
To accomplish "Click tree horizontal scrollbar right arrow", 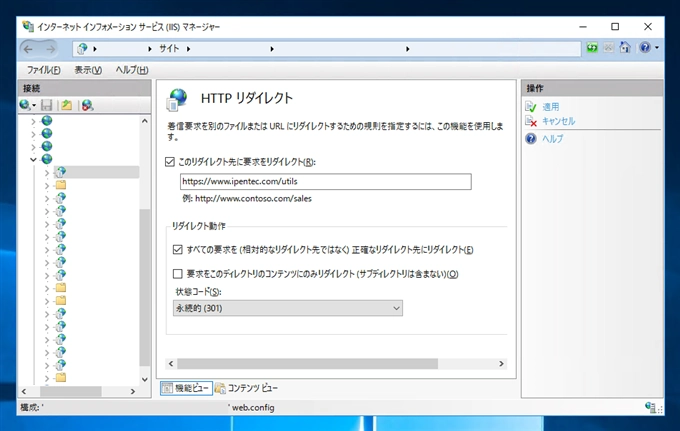I will coord(133,391).
